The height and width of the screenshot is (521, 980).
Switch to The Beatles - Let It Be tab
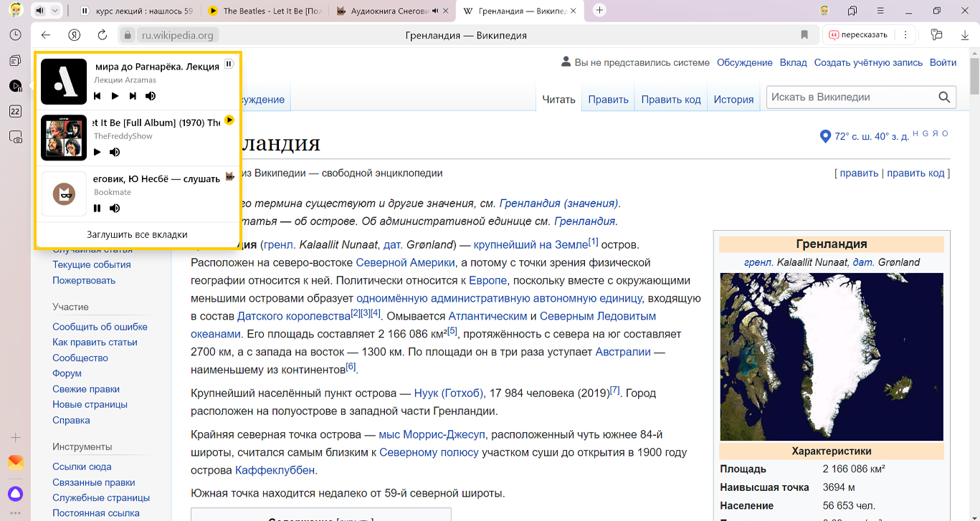[265, 11]
